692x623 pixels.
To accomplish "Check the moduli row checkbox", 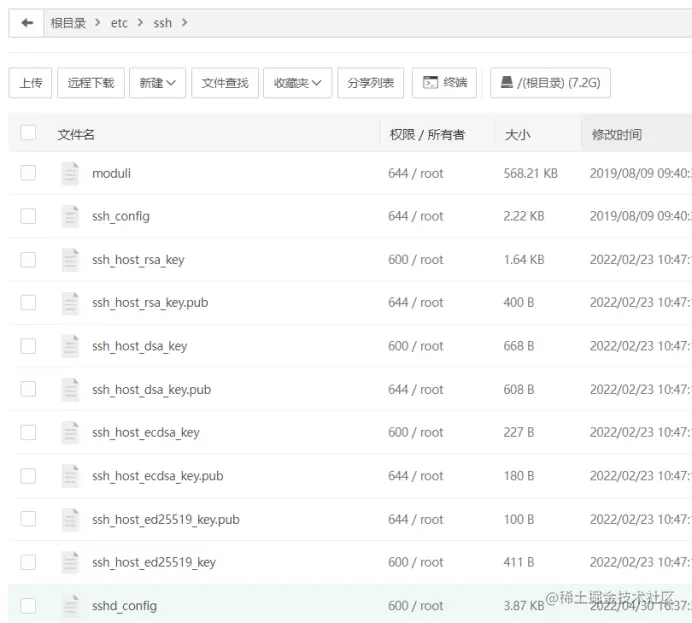I will pos(28,173).
